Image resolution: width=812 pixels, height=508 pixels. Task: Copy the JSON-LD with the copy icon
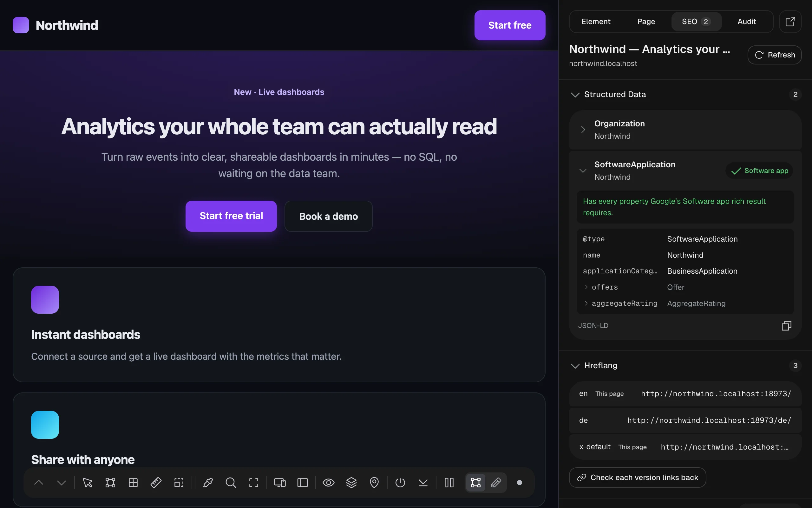tap(787, 325)
